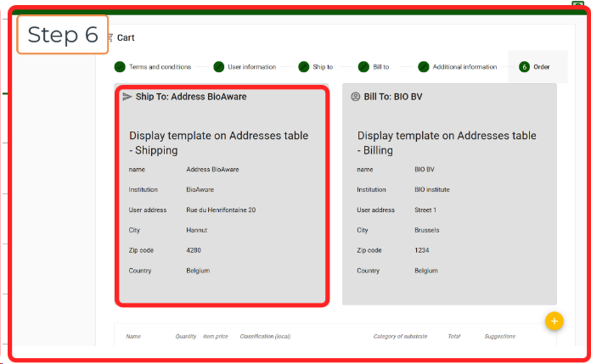Select the Additional information step

(x=423, y=66)
